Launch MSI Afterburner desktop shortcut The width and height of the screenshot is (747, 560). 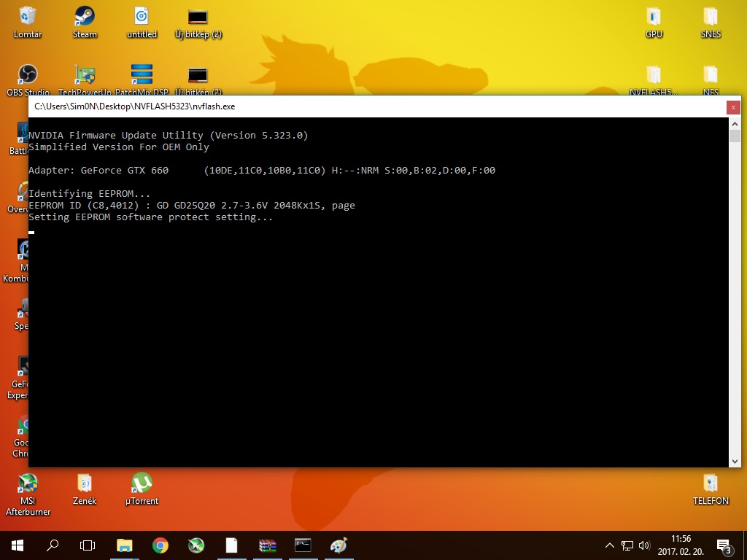pyautogui.click(x=28, y=494)
